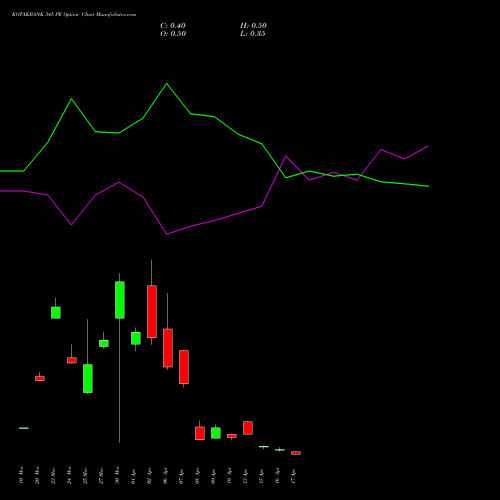
Task: Click the '27 Mar' date label
Action: (x=101, y=475)
